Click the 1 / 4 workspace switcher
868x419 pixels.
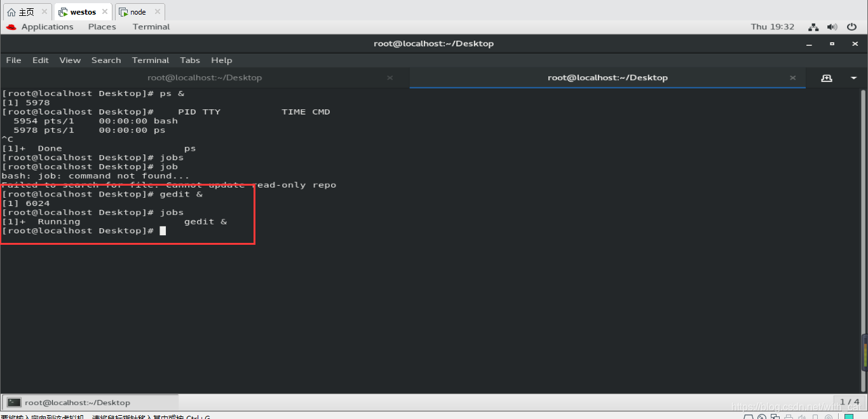click(x=850, y=402)
